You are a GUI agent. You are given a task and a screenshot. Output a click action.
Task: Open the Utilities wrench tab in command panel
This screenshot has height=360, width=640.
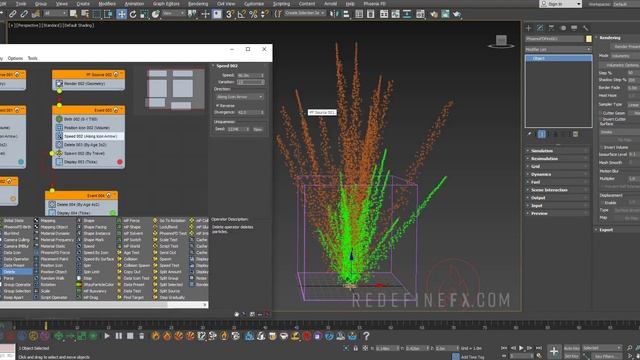pos(586,28)
